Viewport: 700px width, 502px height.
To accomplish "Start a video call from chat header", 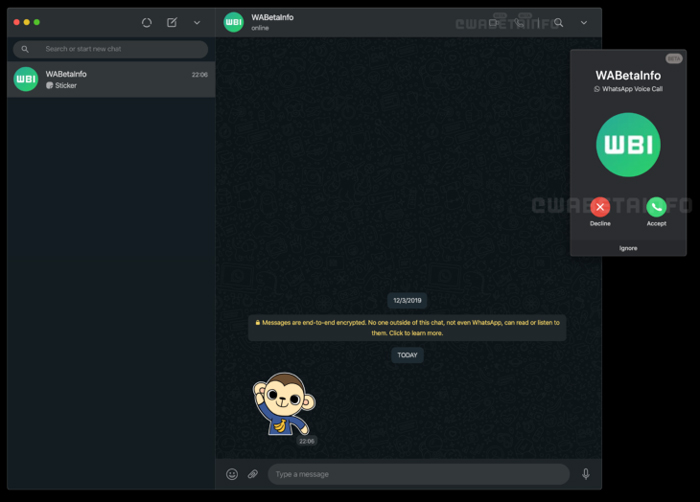I will [494, 22].
